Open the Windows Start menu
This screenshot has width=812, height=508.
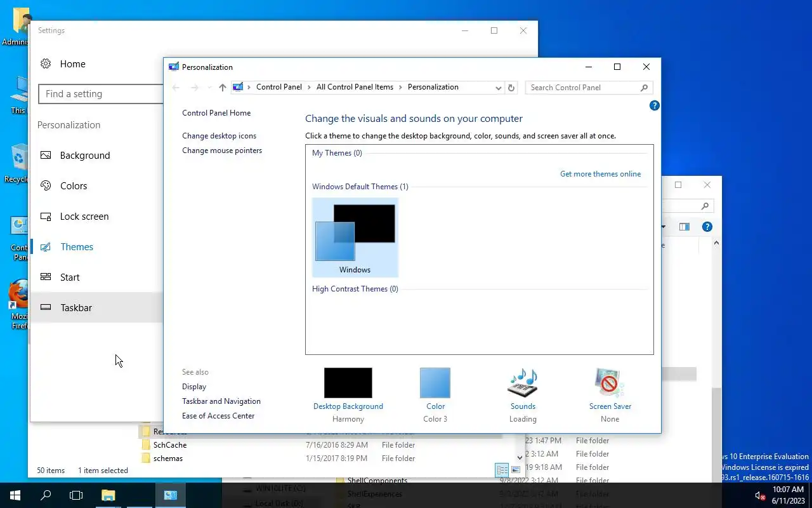point(15,495)
